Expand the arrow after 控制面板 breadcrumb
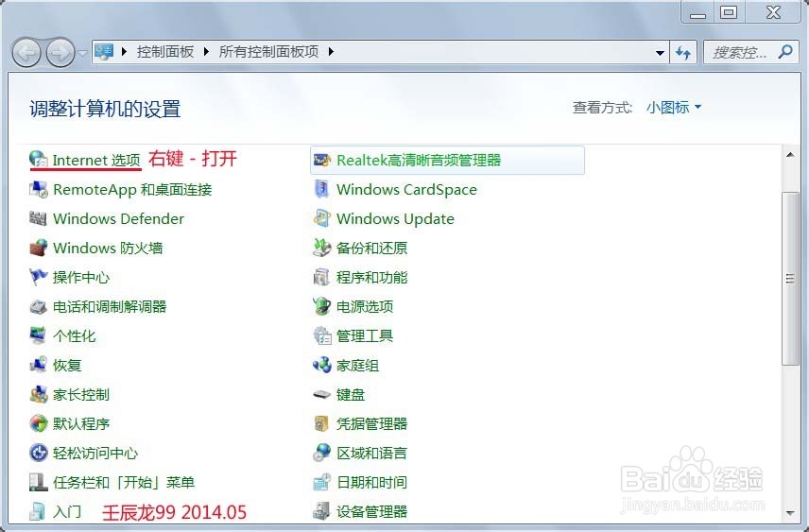This screenshot has height=532, width=809. point(206,52)
